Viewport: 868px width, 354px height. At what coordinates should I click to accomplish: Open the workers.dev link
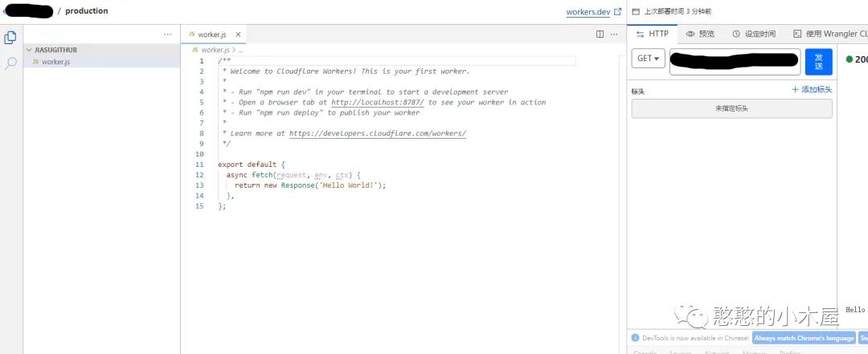coord(588,12)
